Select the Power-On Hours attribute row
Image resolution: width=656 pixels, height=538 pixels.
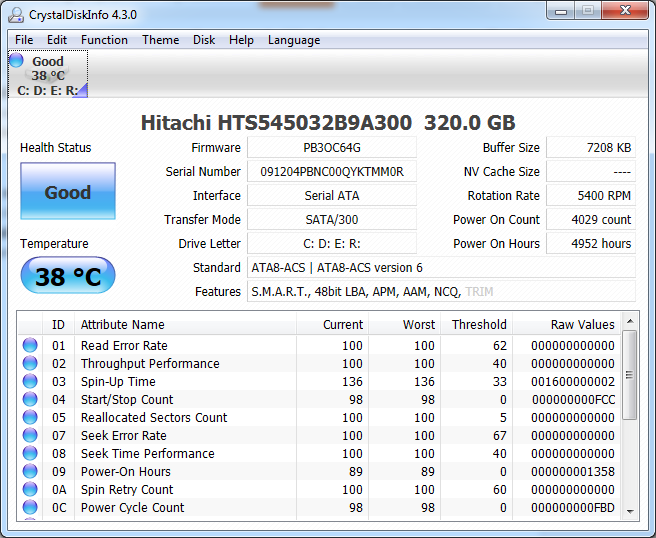click(319, 471)
